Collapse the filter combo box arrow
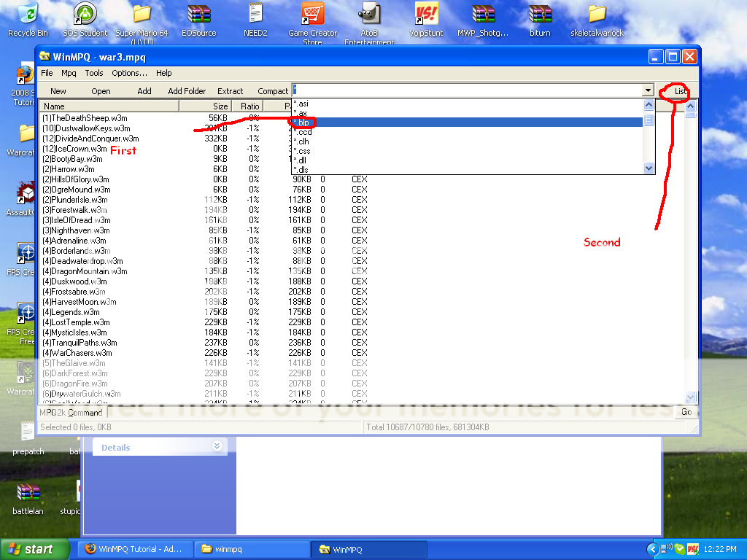The width and height of the screenshot is (747, 560). (x=648, y=90)
